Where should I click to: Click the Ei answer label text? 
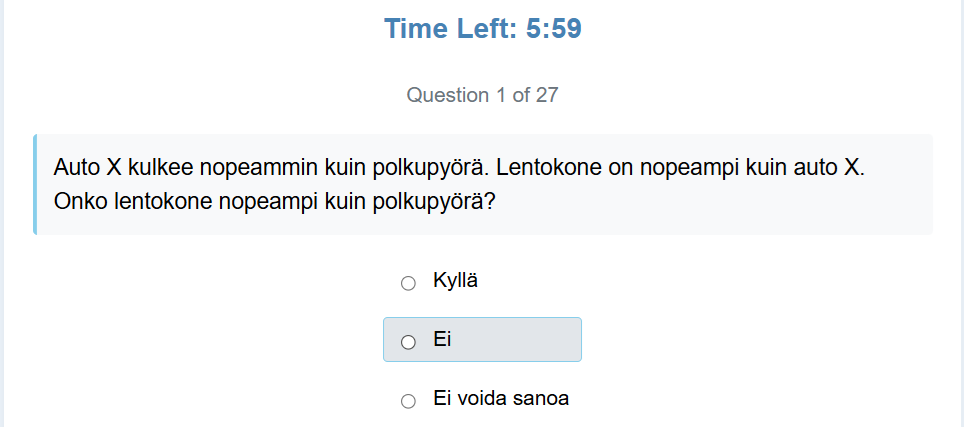click(442, 340)
